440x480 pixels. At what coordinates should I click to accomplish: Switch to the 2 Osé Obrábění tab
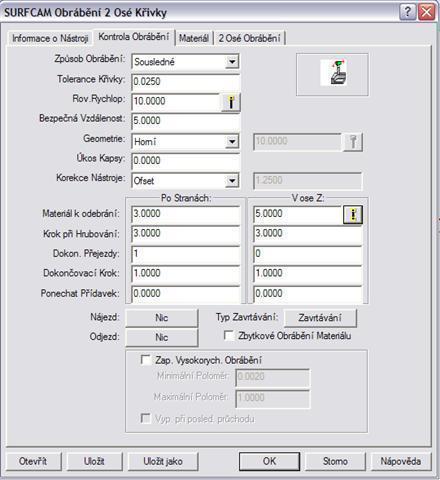[x=249, y=38]
